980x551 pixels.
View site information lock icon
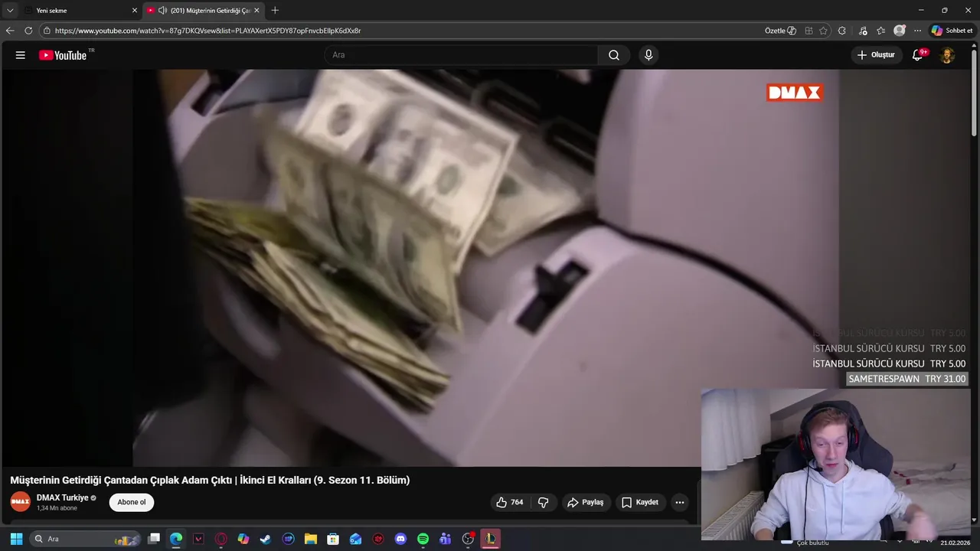[47, 31]
